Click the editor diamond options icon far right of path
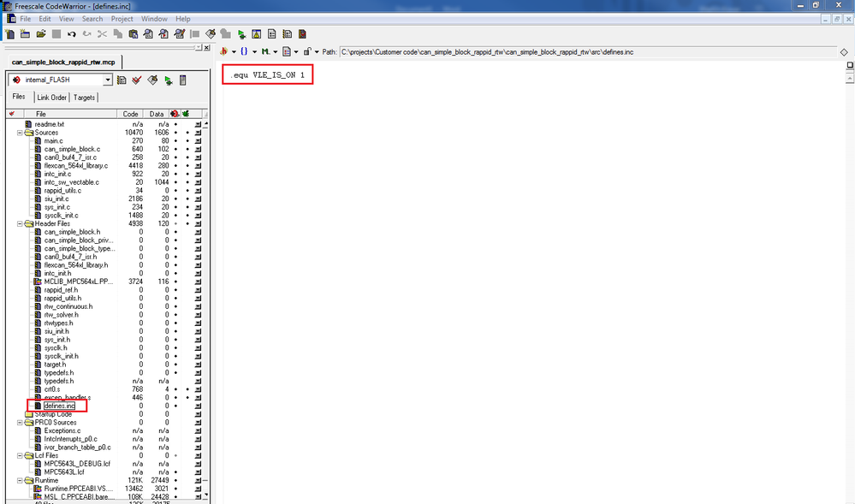Screen dimensions: 855x504 point(844,52)
